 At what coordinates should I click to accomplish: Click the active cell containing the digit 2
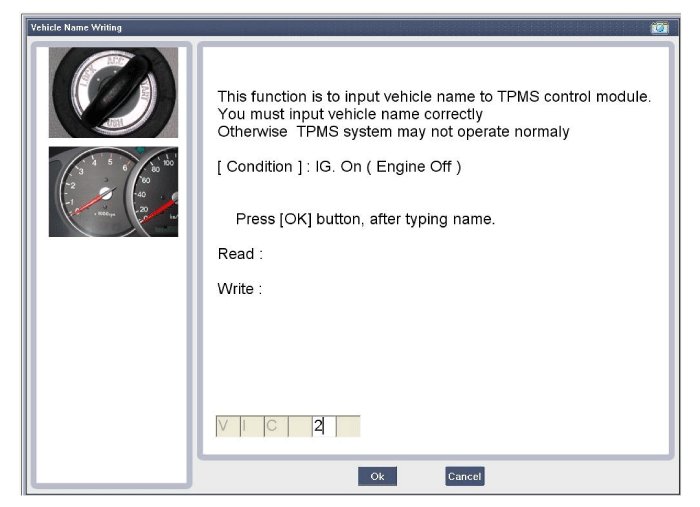323,426
